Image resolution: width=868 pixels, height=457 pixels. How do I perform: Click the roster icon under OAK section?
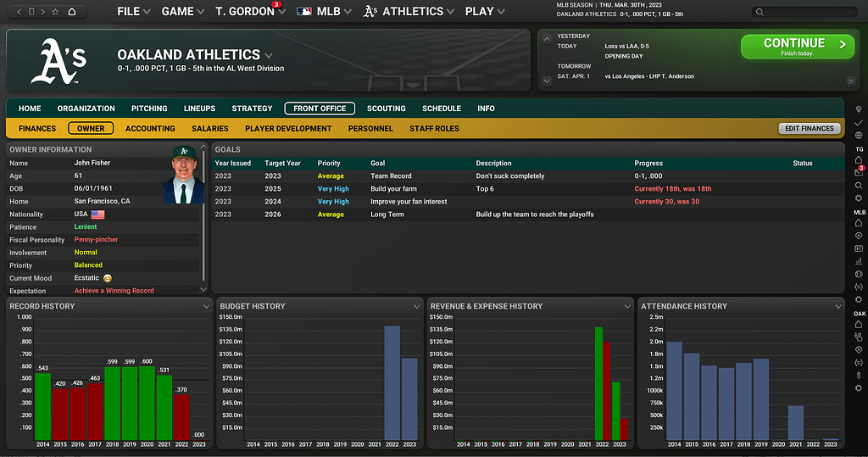tap(859, 337)
